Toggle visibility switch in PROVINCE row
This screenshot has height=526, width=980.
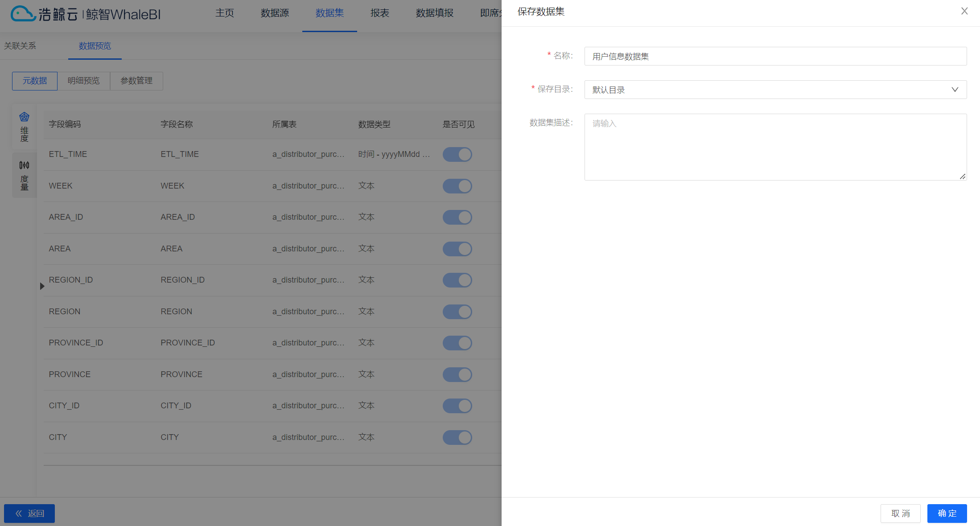pyautogui.click(x=457, y=374)
